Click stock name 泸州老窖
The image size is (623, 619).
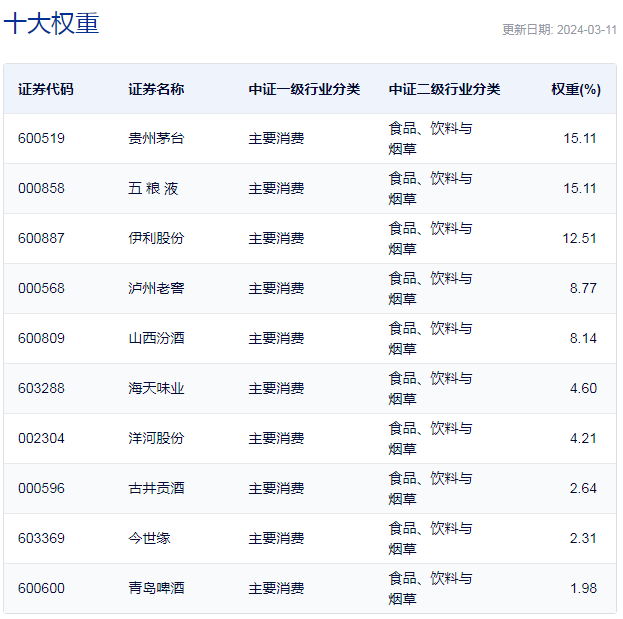click(156, 288)
